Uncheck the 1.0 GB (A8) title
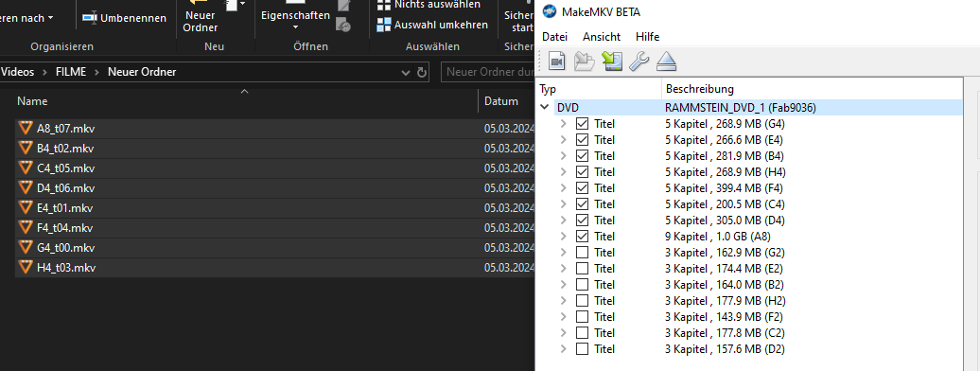The width and height of the screenshot is (980, 371). tap(582, 237)
